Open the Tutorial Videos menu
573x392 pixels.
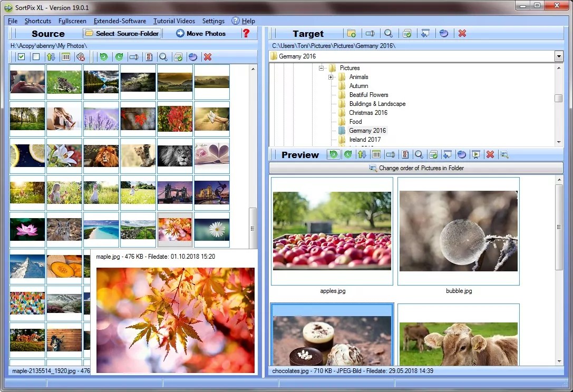coord(174,21)
